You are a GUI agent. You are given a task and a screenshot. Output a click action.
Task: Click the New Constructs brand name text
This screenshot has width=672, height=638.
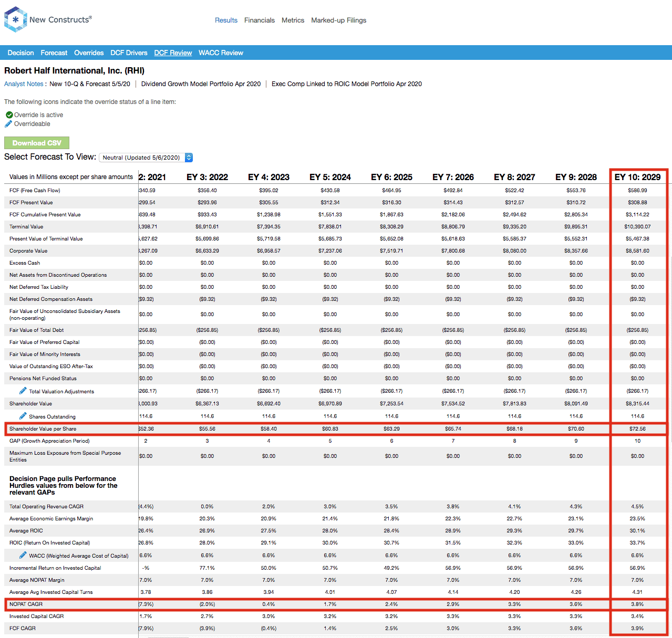pos(60,19)
